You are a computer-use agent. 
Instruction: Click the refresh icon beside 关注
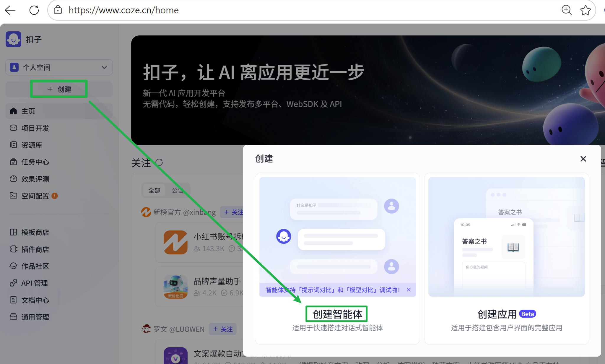[x=159, y=162]
